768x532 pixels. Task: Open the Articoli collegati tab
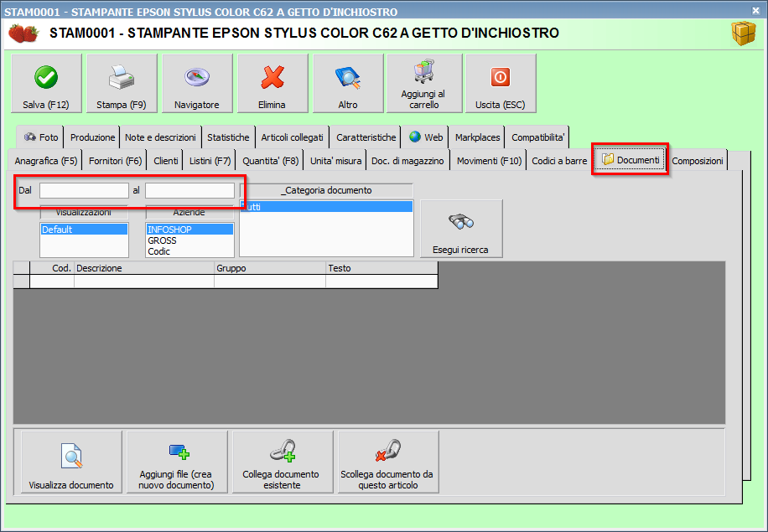pos(292,137)
